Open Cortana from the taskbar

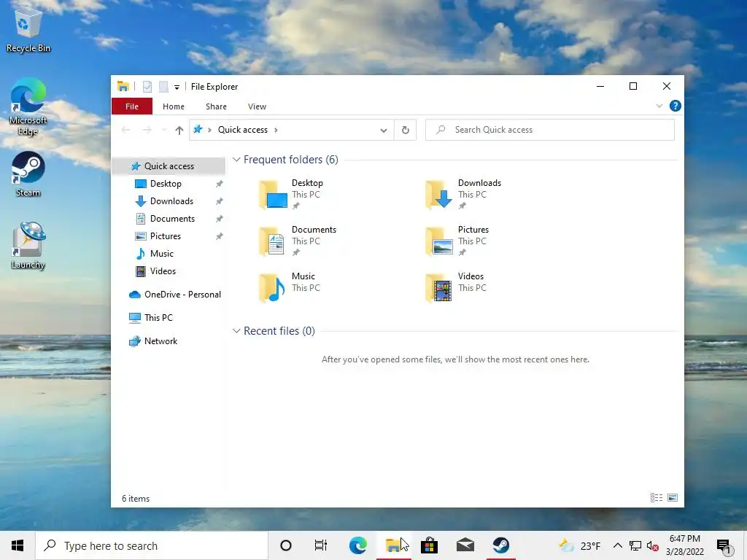click(x=286, y=545)
